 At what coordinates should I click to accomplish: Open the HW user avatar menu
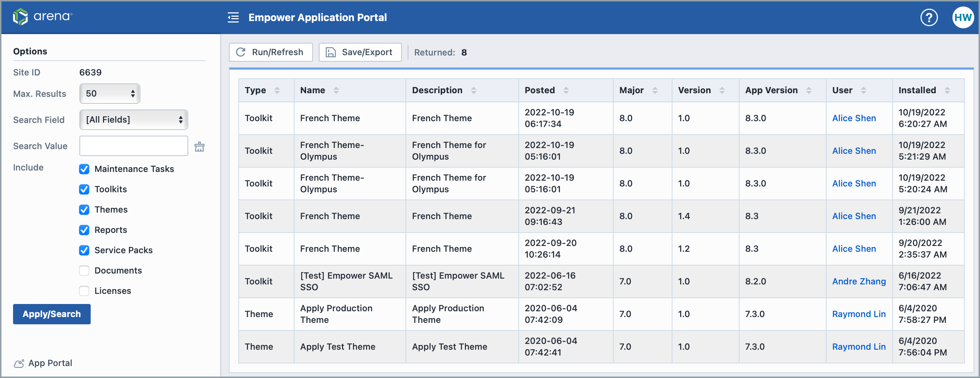[x=963, y=17]
